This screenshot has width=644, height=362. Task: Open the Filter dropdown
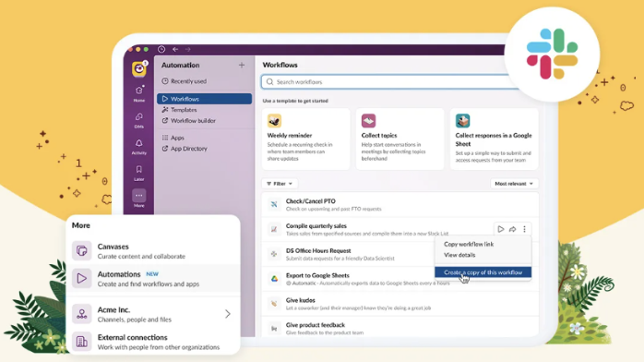tap(280, 184)
